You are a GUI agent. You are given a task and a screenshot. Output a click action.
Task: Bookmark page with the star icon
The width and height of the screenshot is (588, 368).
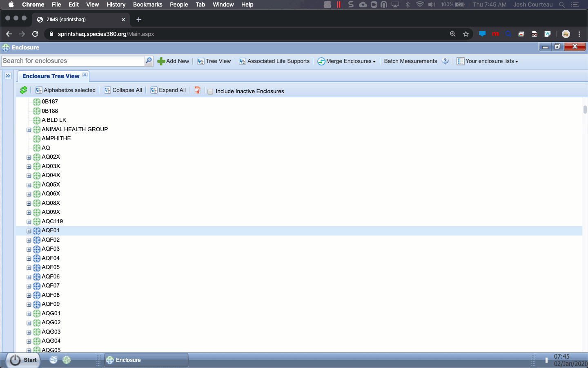tap(466, 34)
